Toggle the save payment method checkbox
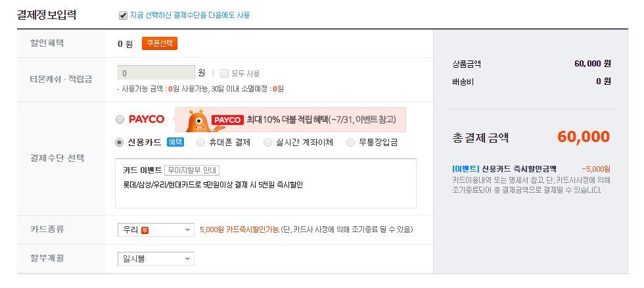Screen dimensions: 644x288 tap(123, 15)
